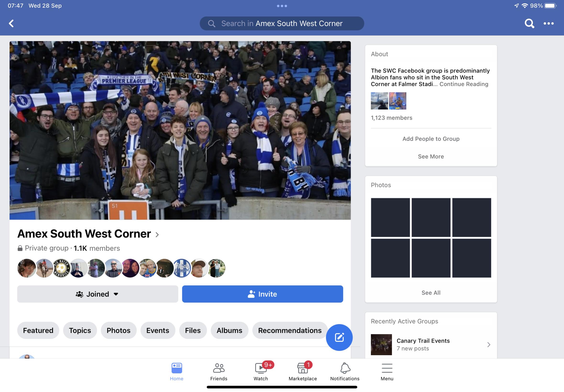Select the Events tab
This screenshot has width=564, height=392.
coord(158,330)
